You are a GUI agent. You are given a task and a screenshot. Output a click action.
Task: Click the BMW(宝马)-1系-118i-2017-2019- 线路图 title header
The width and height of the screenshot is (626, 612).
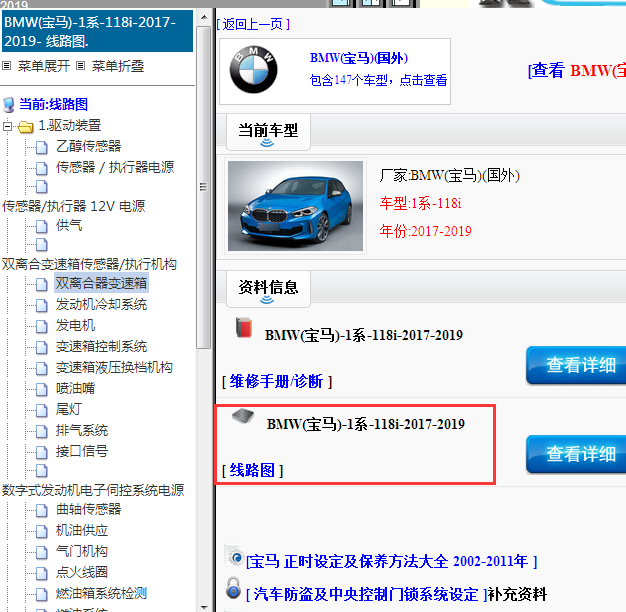point(97,31)
